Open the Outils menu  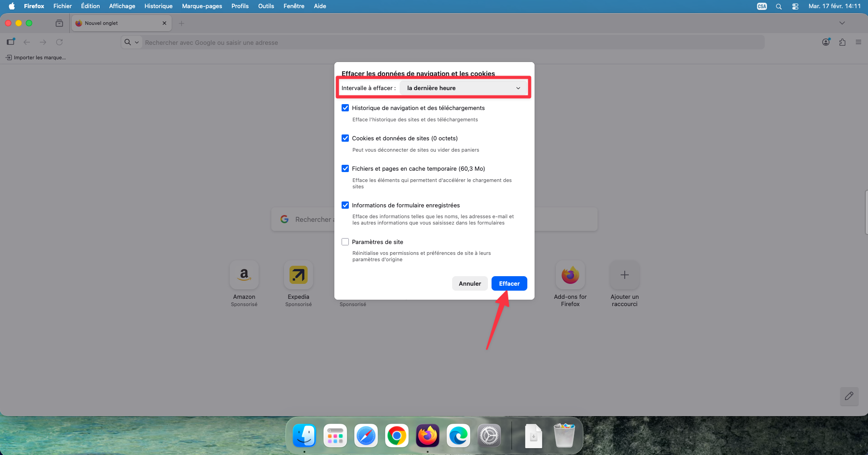coord(266,6)
